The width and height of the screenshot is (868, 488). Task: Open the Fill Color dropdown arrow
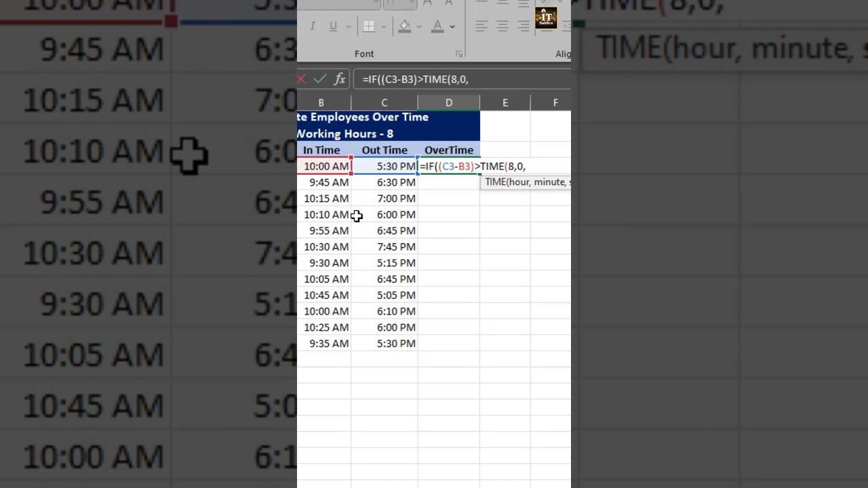click(419, 26)
